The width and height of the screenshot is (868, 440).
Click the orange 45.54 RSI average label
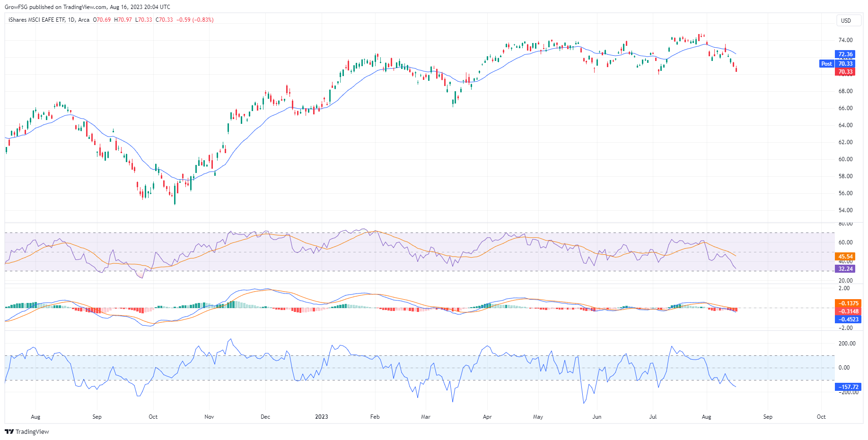point(845,257)
